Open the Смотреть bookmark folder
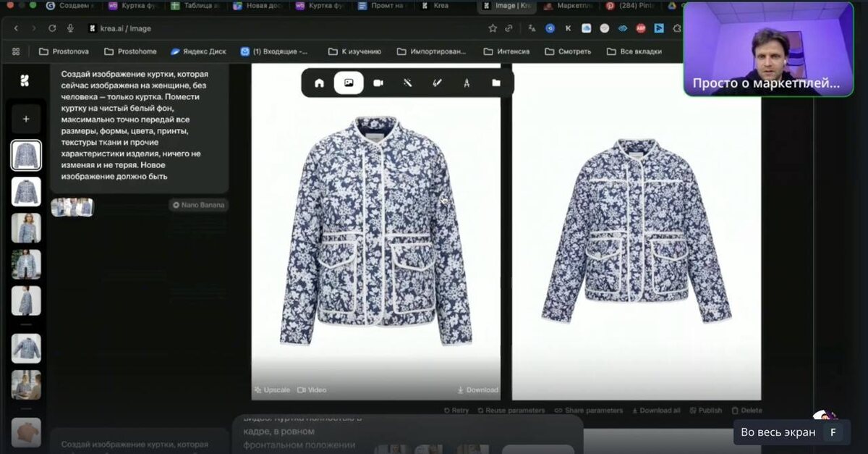 [568, 51]
